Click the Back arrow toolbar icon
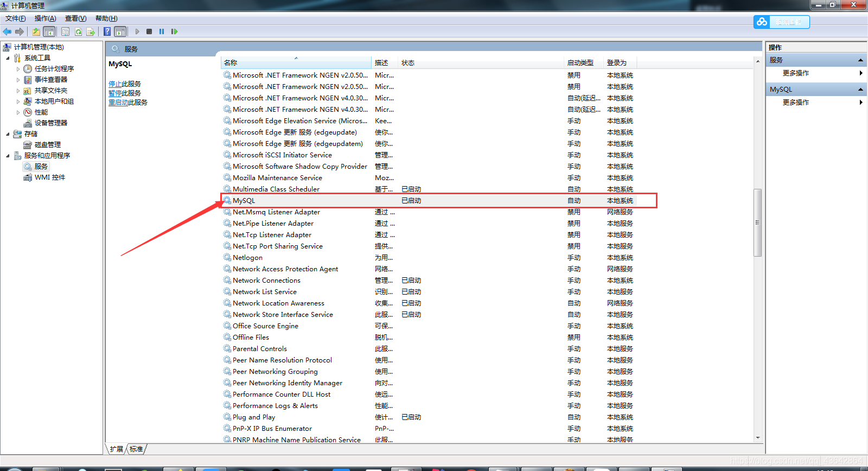The width and height of the screenshot is (868, 471). pos(7,31)
